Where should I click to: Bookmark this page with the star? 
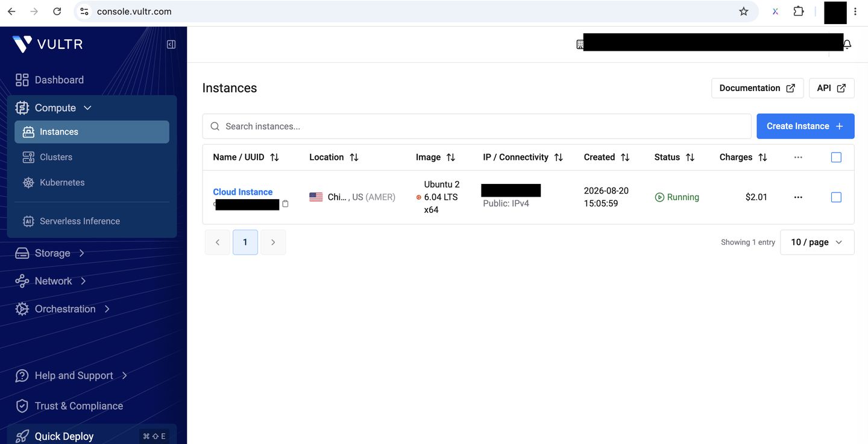pyautogui.click(x=744, y=11)
